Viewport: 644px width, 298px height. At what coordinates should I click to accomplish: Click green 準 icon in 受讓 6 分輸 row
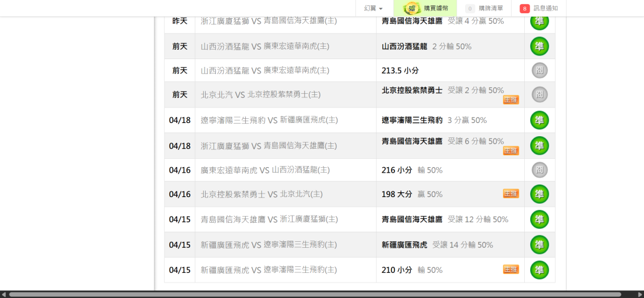tap(540, 146)
